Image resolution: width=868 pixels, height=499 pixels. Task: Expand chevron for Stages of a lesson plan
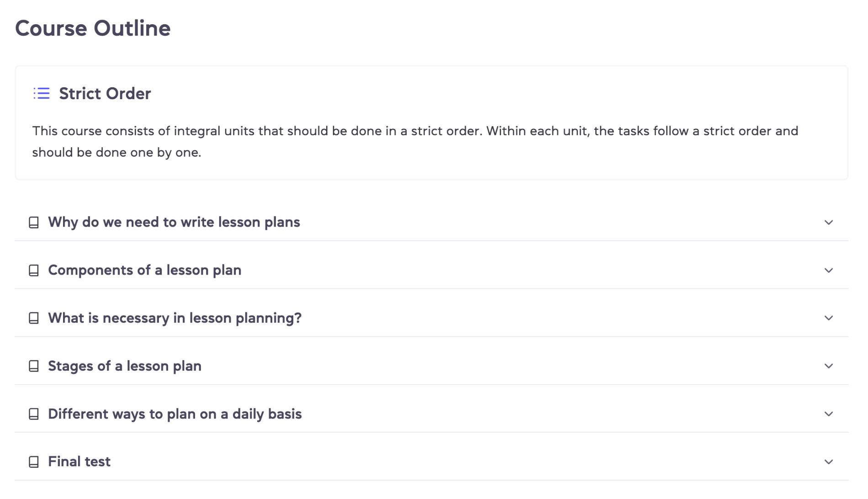click(x=828, y=366)
